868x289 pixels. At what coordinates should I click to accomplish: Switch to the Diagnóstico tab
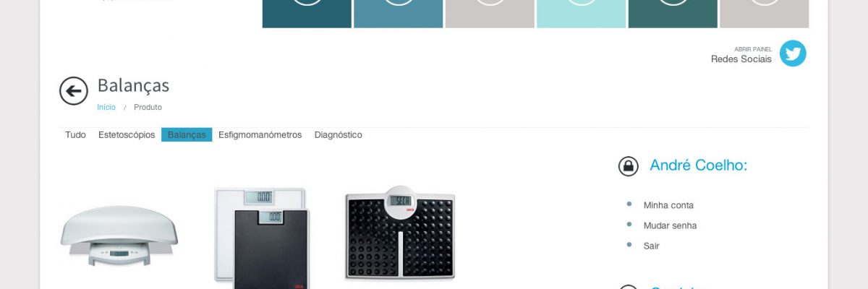339,135
